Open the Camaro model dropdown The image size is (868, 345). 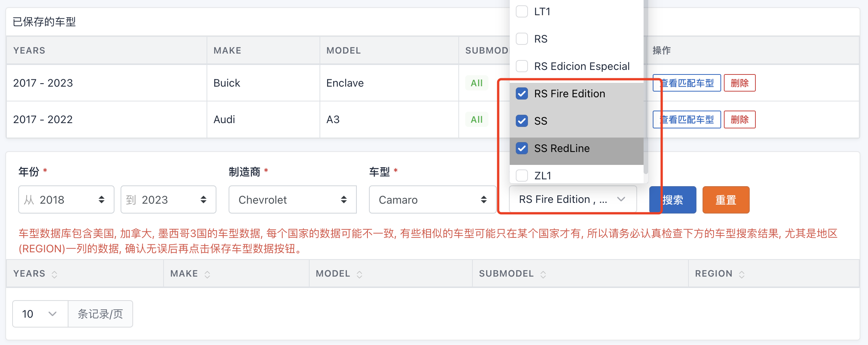point(432,199)
